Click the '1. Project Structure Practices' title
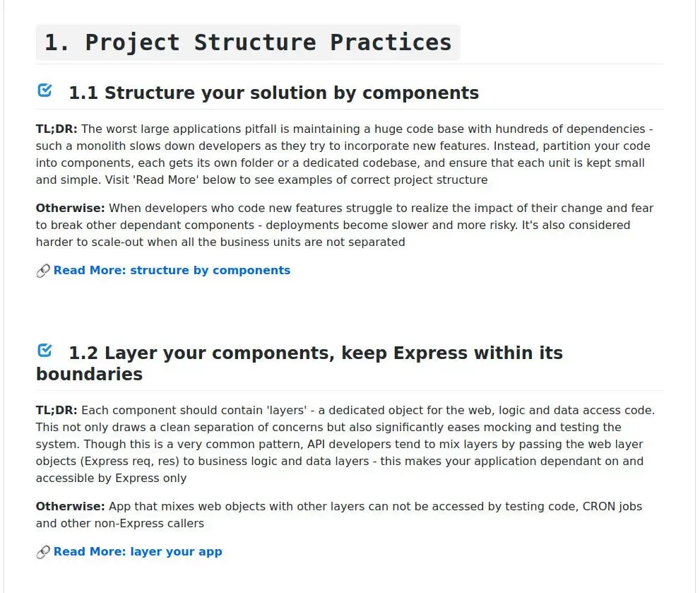This screenshot has height=593, width=700. click(248, 42)
